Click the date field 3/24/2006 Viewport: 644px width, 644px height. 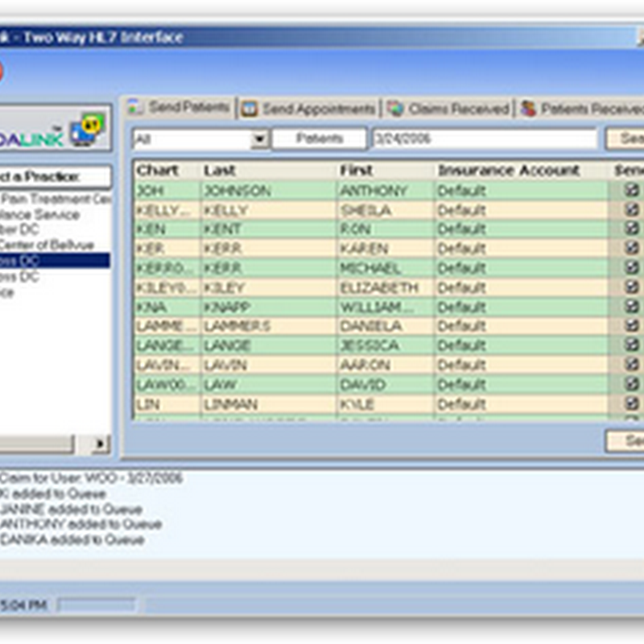485,138
